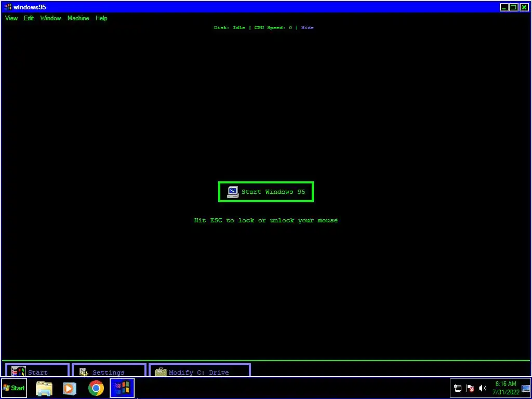Click the Hit ESC to lock mouse text

(x=265, y=220)
